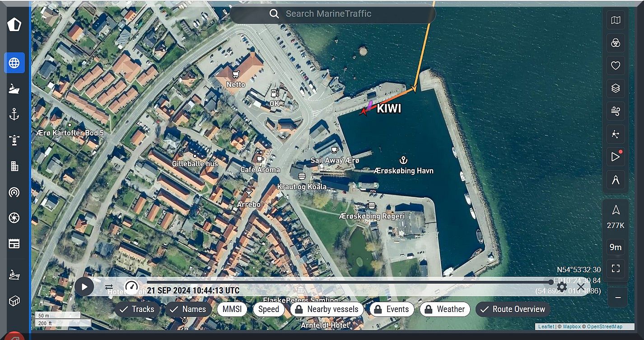
Task: Open the playback speed gauge selector
Action: click(131, 287)
